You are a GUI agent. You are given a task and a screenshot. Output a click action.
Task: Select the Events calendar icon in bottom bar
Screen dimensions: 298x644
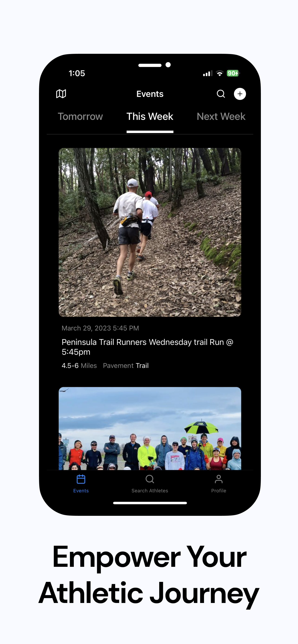coord(81,479)
